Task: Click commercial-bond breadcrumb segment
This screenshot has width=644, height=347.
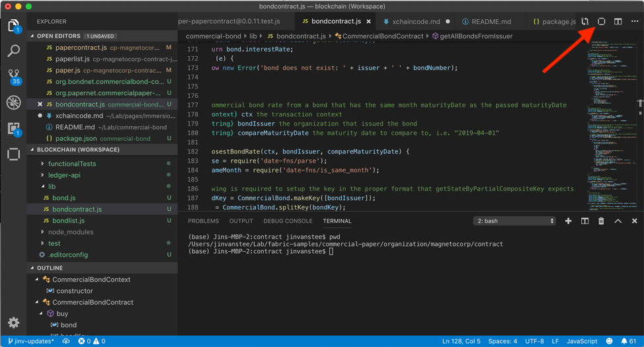Action: coord(213,36)
